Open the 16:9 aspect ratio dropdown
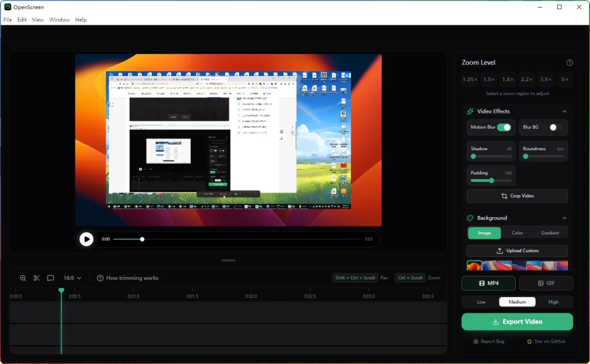The image size is (590, 364). [71, 278]
